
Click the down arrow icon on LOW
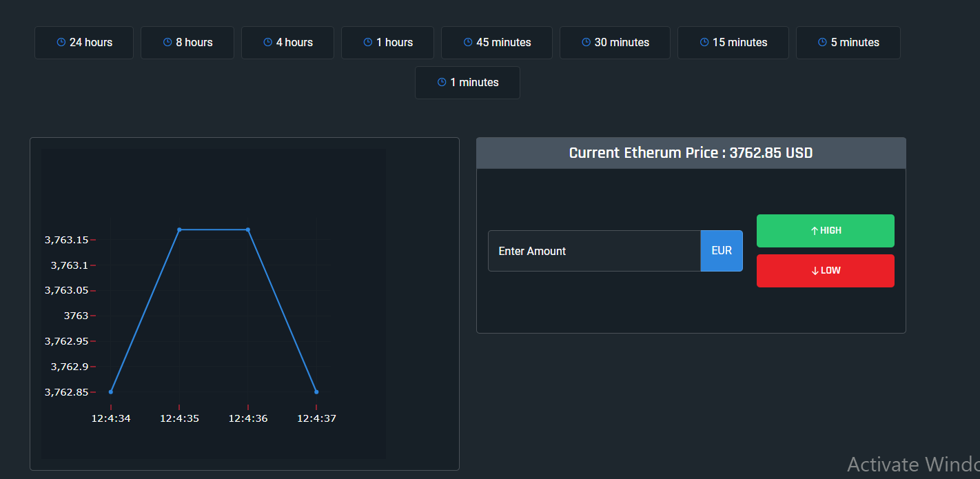tap(815, 271)
